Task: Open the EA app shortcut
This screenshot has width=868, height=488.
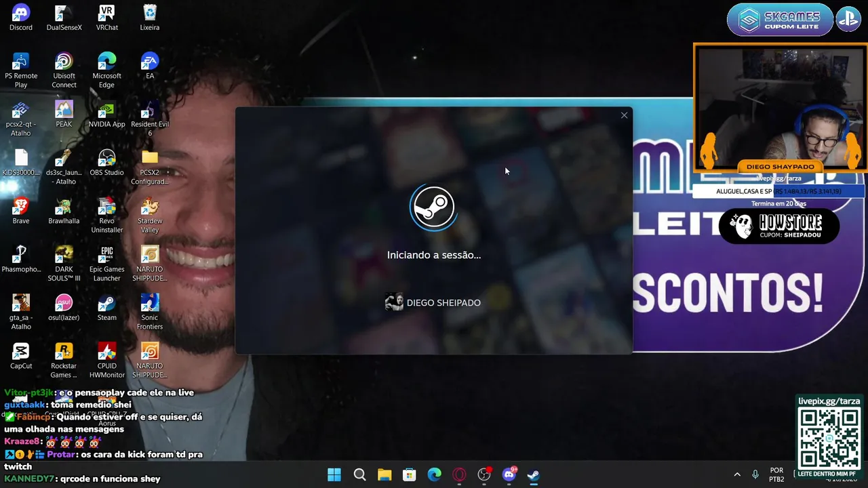Action: point(150,66)
